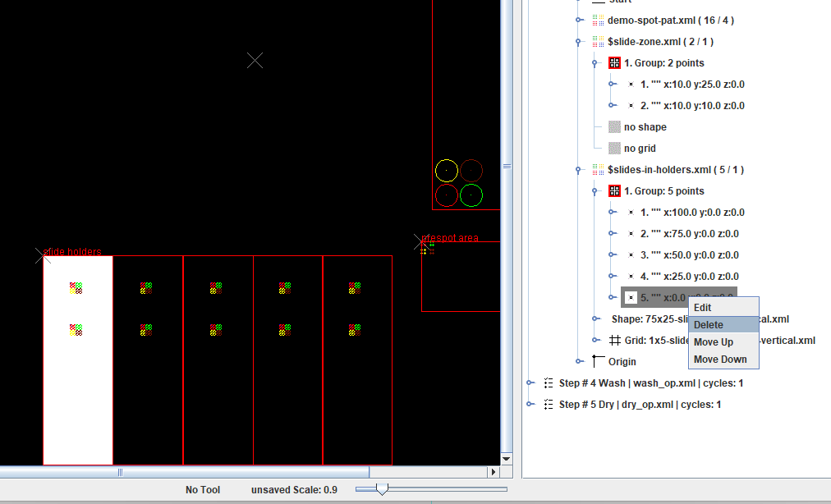The image size is (831, 504).
Task: Click the gray 'no grid' icon
Action: pos(614,149)
